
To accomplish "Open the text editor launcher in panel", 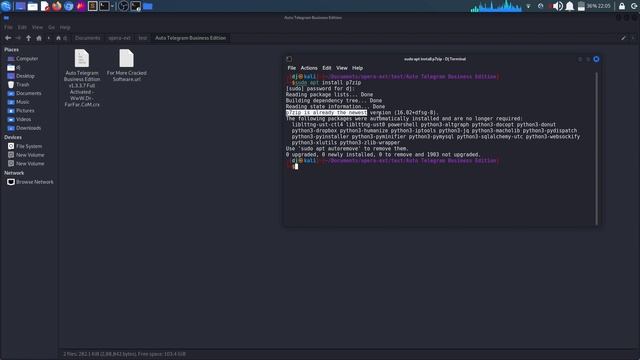I will pyautogui.click(x=45, y=6).
